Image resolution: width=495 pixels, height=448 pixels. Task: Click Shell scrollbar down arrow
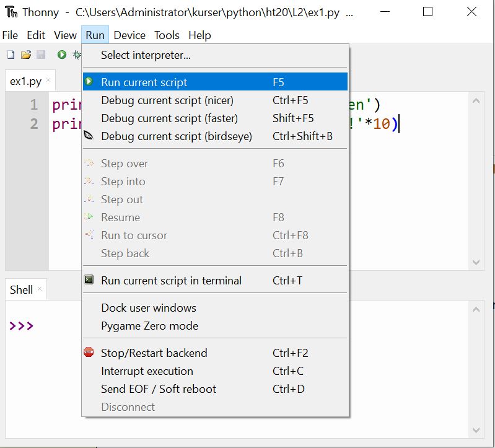(x=476, y=430)
